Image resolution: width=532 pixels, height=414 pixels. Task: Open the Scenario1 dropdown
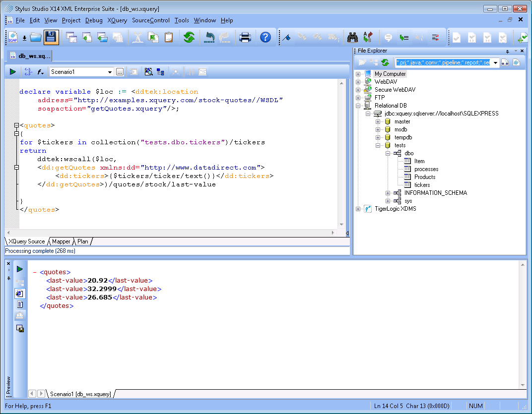coord(110,72)
